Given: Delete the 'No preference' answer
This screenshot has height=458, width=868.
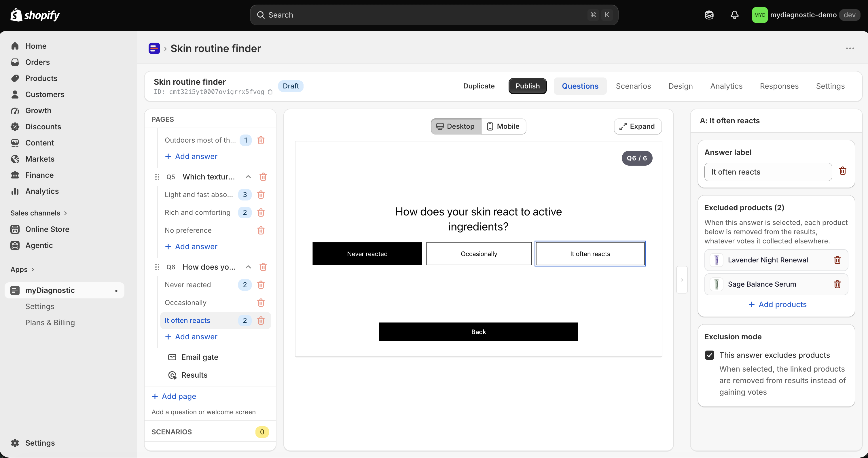Looking at the screenshot, I should (261, 230).
